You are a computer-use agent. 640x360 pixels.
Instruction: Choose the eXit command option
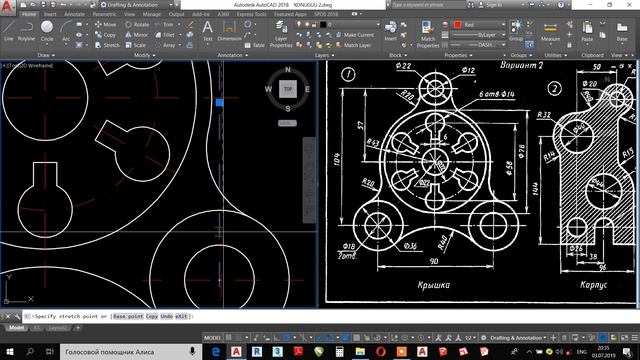pos(181,316)
